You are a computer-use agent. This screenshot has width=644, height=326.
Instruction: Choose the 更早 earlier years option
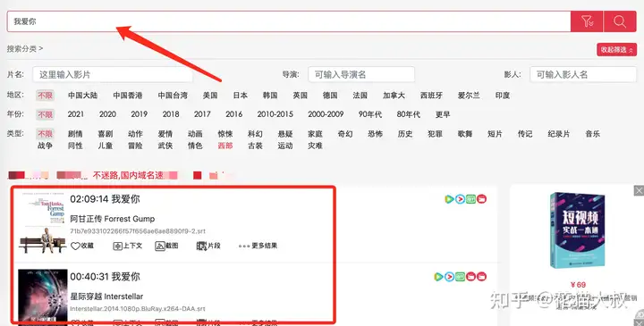443,114
